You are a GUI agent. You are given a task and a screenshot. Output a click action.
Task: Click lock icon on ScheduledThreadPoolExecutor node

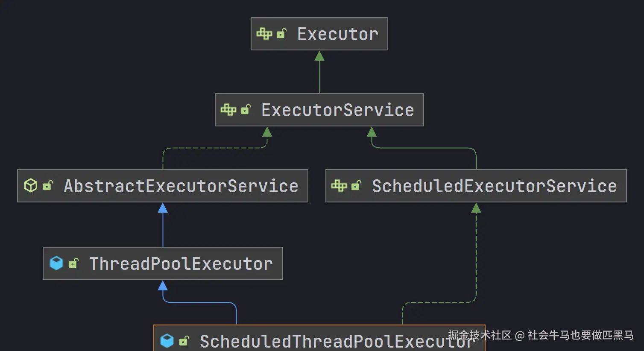(x=184, y=341)
